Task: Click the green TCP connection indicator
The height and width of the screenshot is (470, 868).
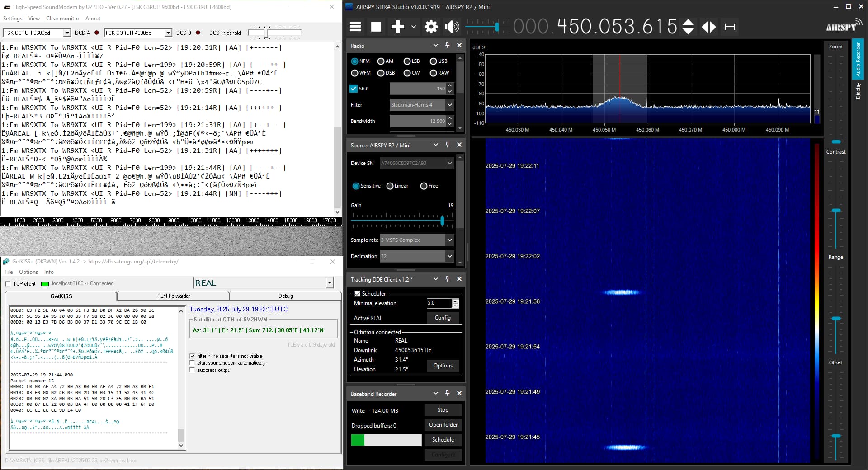Action: click(45, 284)
